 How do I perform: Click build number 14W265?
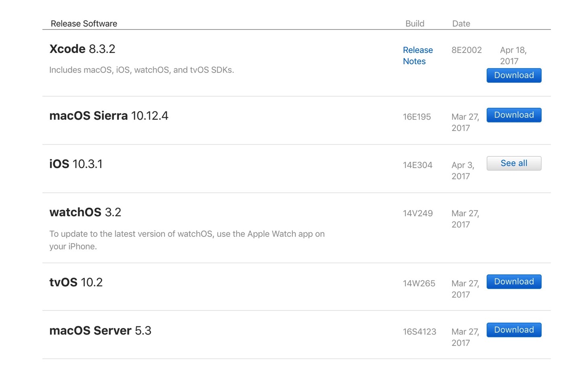click(419, 284)
